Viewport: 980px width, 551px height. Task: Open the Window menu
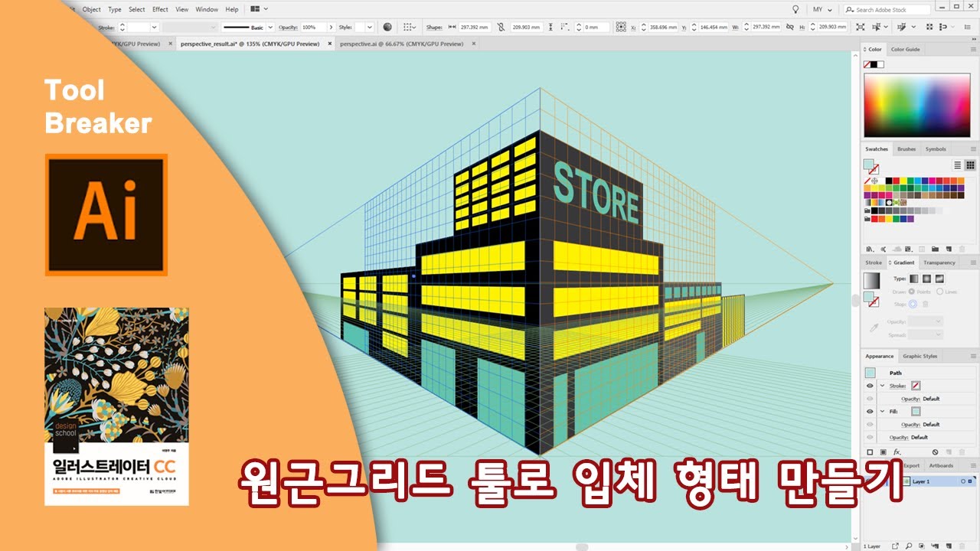tap(207, 10)
